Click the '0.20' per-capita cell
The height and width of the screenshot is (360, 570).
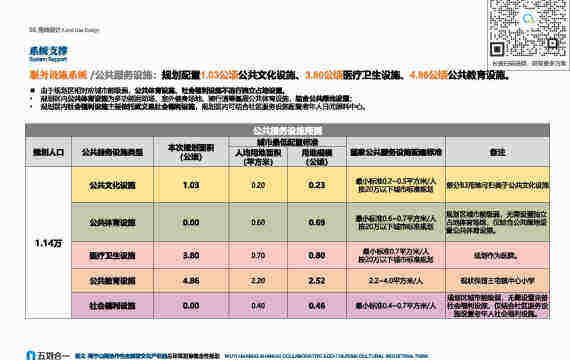tap(258, 185)
